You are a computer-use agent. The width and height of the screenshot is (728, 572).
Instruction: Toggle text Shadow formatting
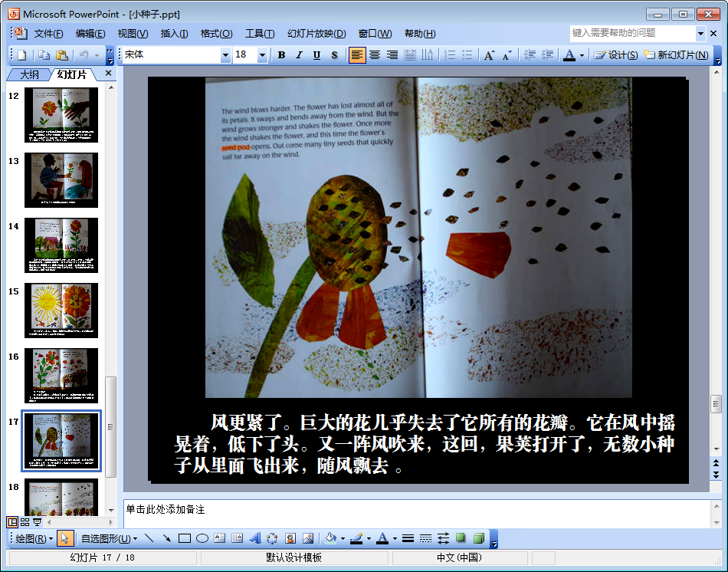click(334, 55)
